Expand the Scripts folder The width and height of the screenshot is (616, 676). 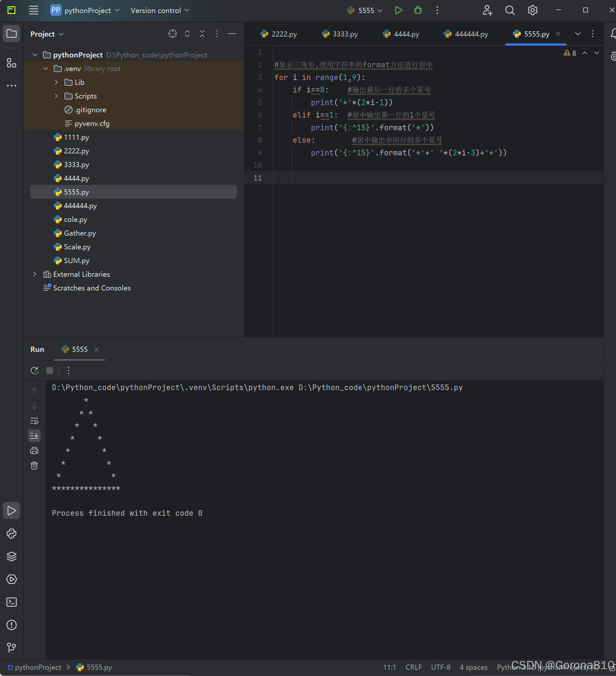coord(56,96)
